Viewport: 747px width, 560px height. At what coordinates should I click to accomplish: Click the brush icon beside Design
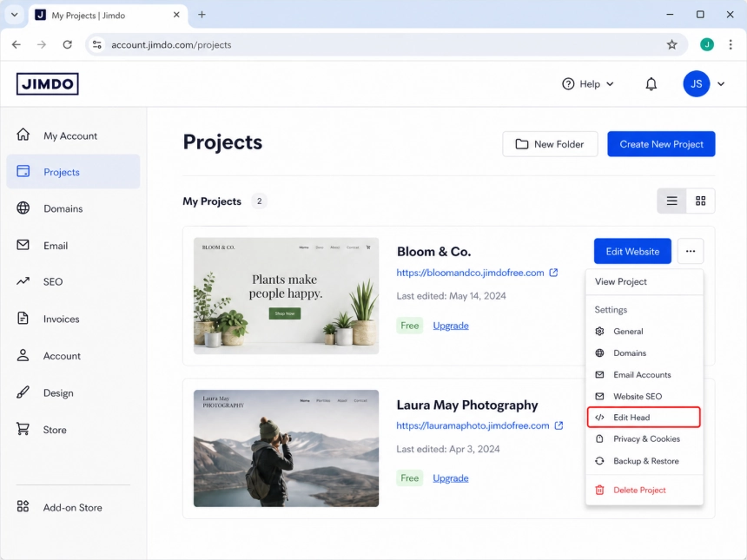click(x=23, y=392)
